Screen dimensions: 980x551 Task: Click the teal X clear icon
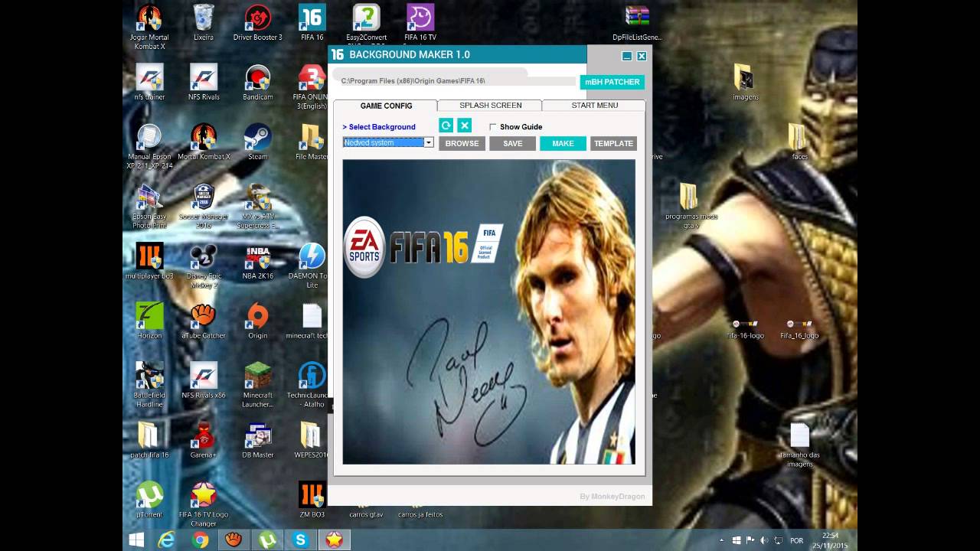pyautogui.click(x=465, y=126)
